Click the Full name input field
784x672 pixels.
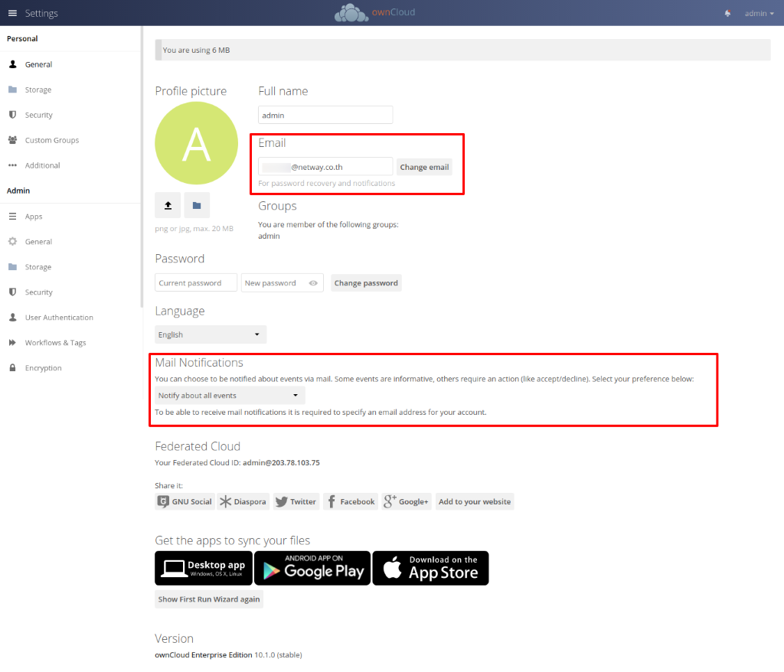click(325, 115)
